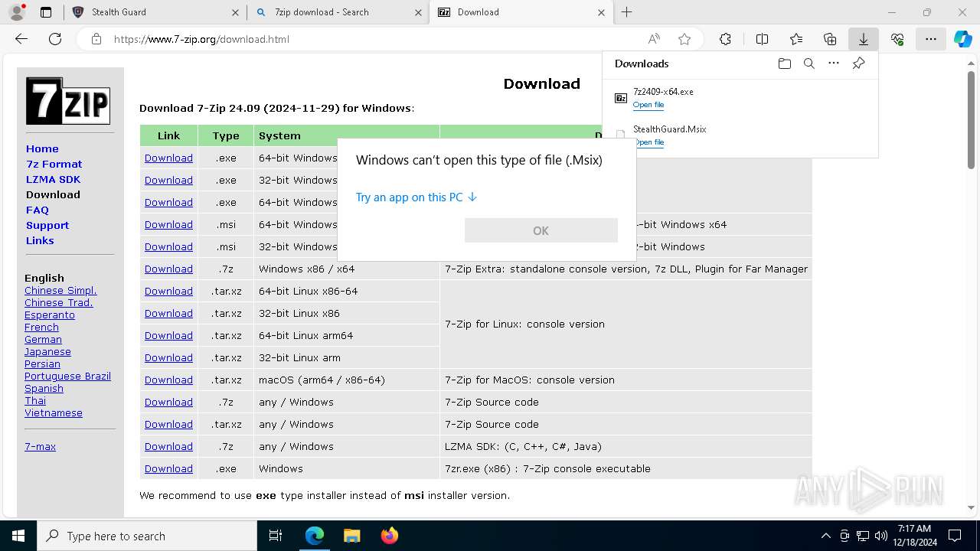Viewport: 980px width, 551px height.
Task: Launch Firefox from taskbar
Action: click(389, 536)
